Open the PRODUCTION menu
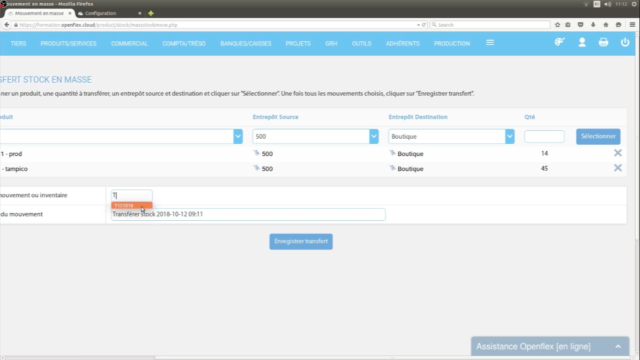 (x=452, y=43)
